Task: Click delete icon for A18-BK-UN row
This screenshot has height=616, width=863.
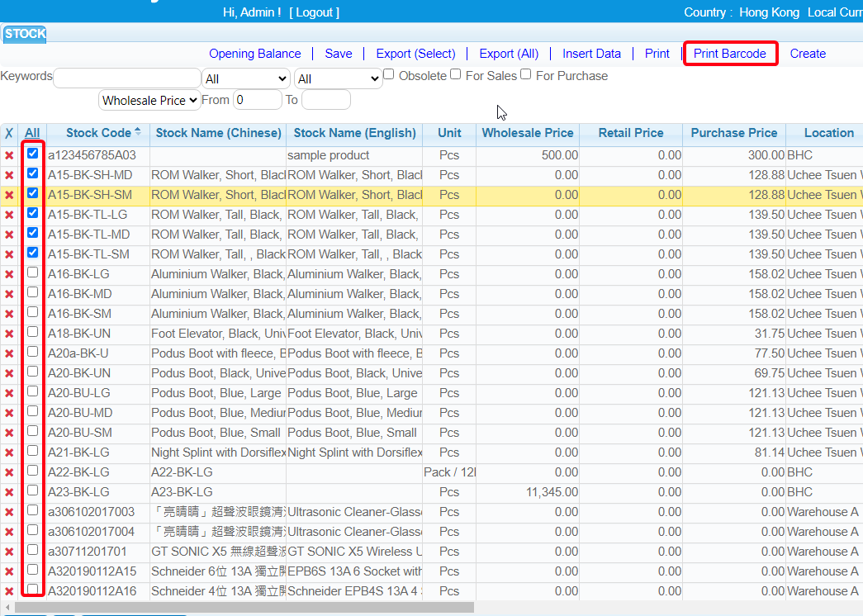Action: tap(9, 334)
